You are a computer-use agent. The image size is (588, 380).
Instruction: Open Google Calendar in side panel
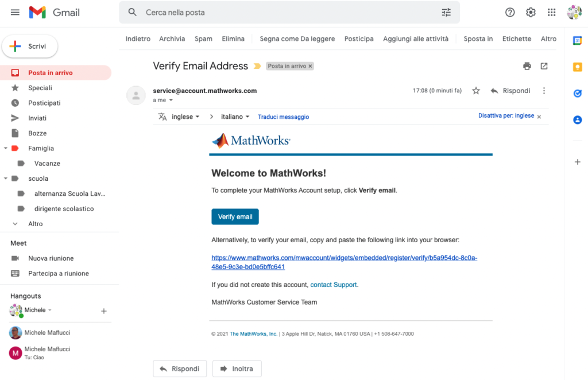coord(577,40)
